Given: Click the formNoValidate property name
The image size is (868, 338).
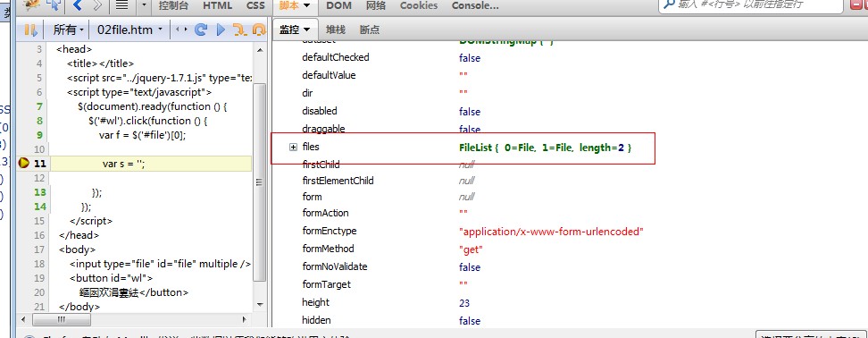Looking at the screenshot, I should (334, 266).
